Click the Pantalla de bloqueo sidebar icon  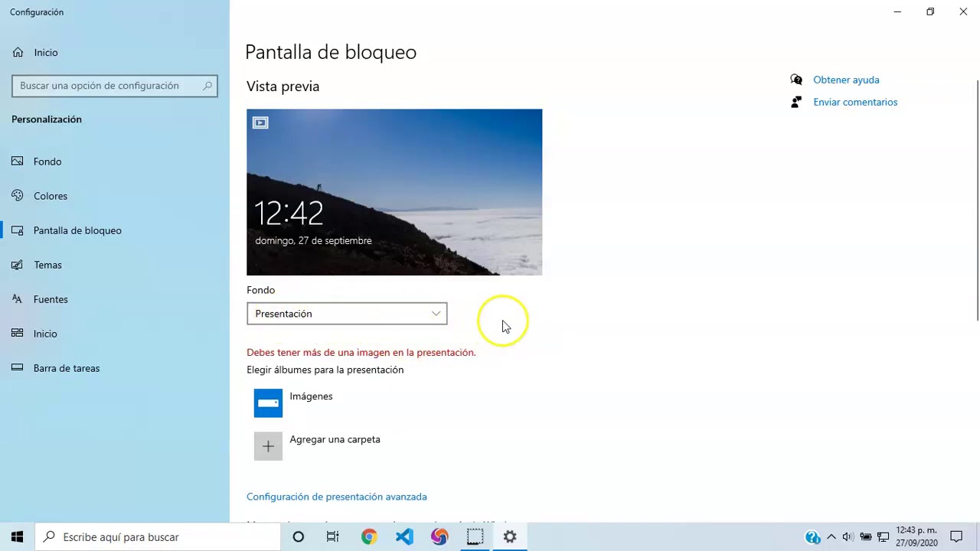pos(18,230)
